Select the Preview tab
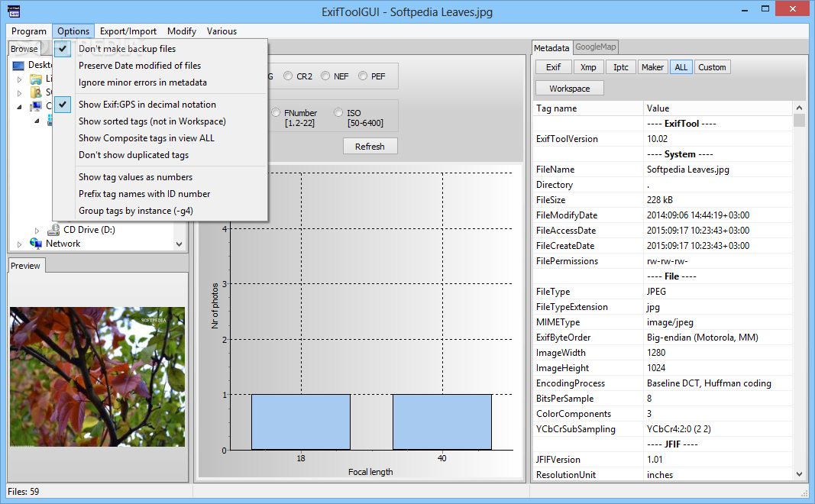The height and width of the screenshot is (504, 815). pos(25,266)
